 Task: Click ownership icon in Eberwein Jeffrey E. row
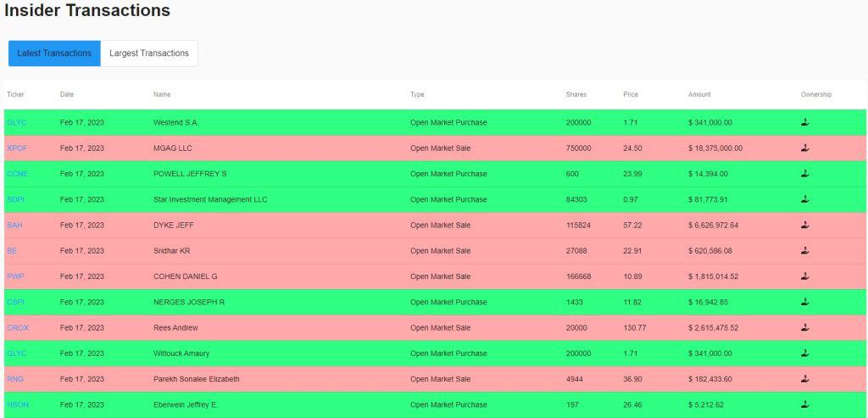(x=805, y=404)
